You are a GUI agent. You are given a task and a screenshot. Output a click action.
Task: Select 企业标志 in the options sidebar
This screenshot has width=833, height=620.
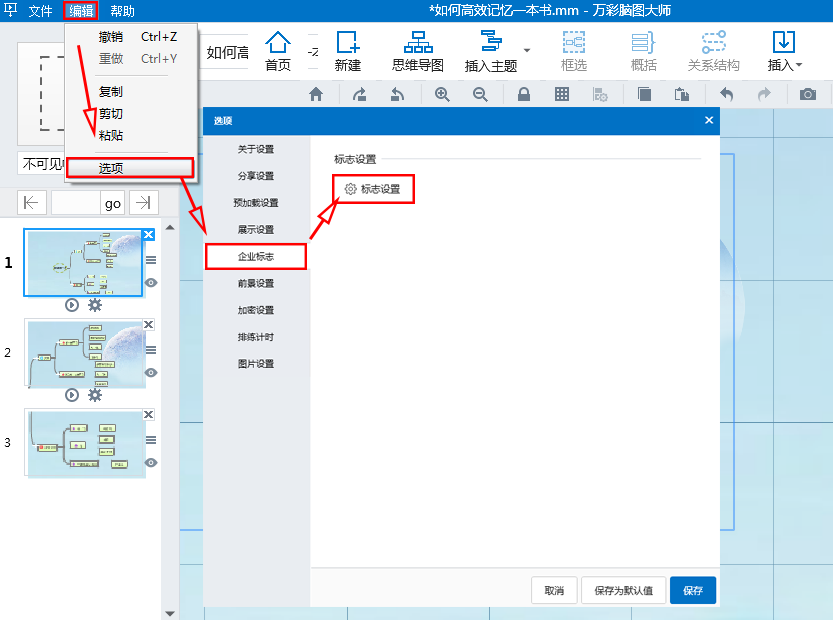(x=255, y=256)
